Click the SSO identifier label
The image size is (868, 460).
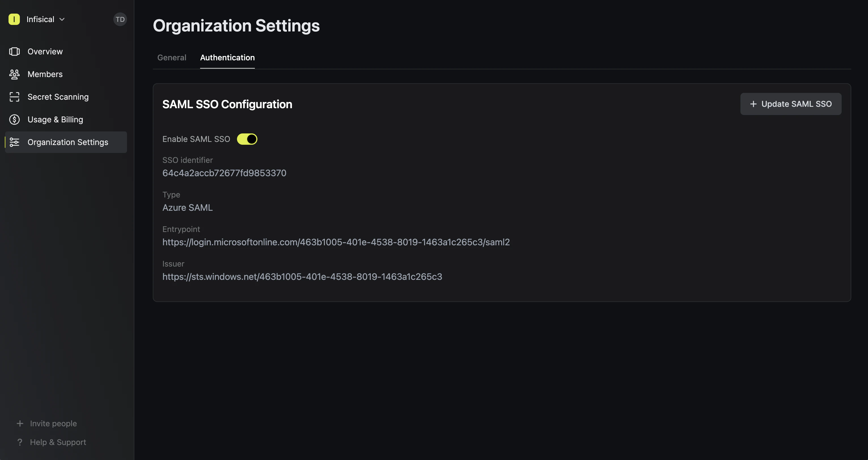(x=187, y=160)
